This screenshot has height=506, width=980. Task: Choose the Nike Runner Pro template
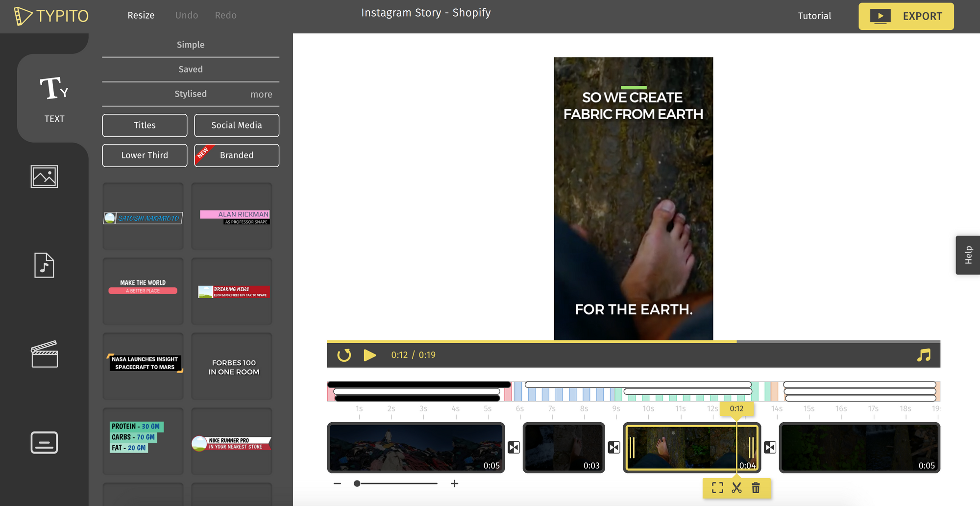[232, 441]
